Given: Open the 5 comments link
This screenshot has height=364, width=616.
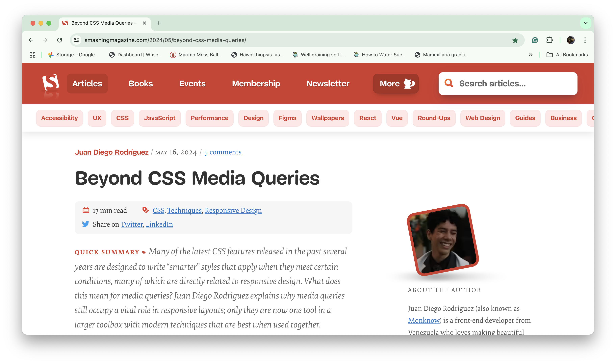Looking at the screenshot, I should pos(223,152).
